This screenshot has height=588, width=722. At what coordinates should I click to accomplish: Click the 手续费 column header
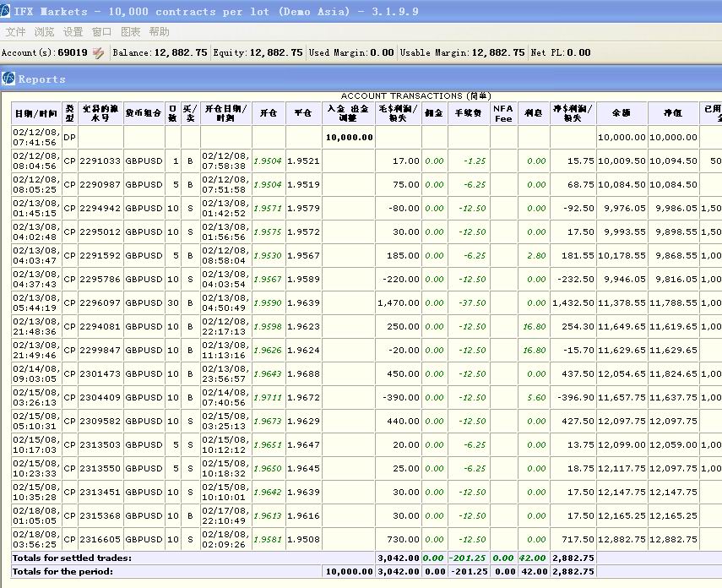pos(469,113)
